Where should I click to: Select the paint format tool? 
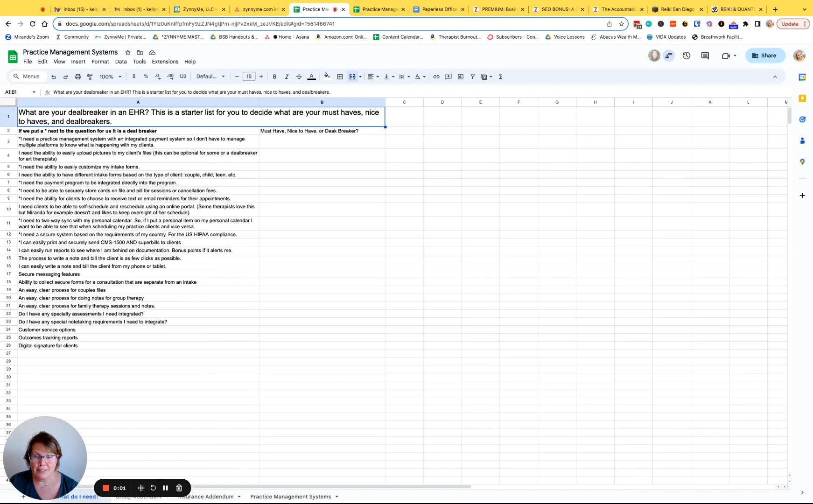click(x=90, y=77)
